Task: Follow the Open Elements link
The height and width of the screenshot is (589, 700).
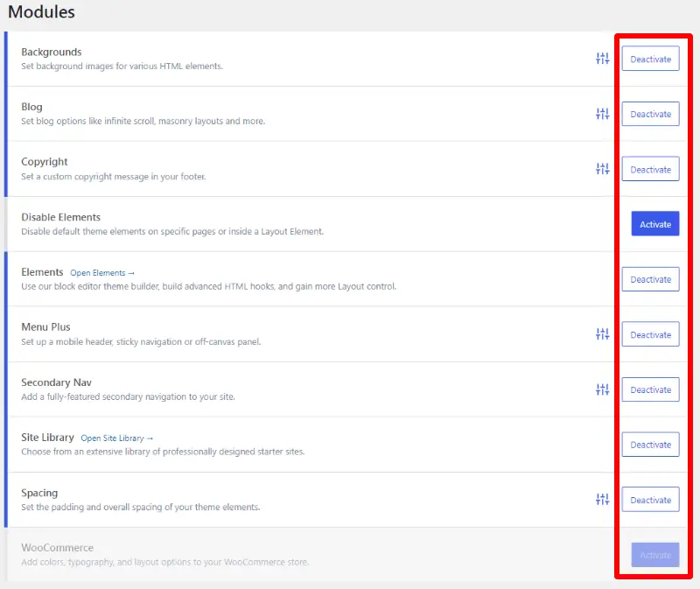Action: 102,273
